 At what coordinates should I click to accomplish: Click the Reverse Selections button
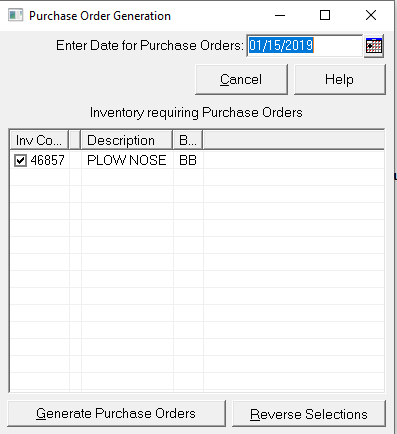(309, 414)
